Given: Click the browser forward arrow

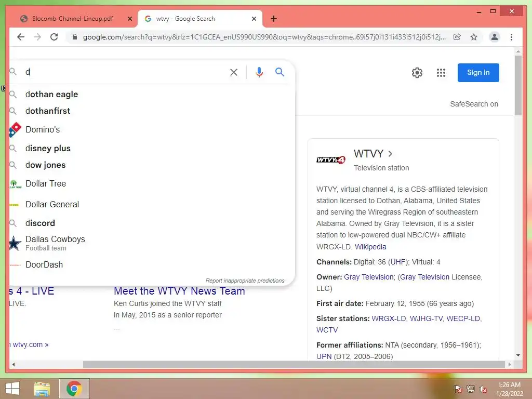Looking at the screenshot, I should pos(37,37).
